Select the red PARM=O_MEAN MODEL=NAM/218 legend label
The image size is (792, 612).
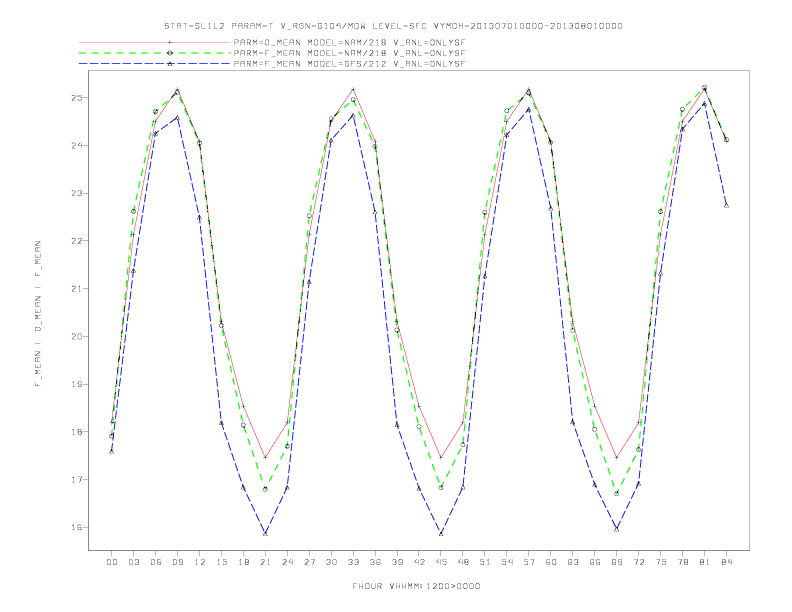350,42
